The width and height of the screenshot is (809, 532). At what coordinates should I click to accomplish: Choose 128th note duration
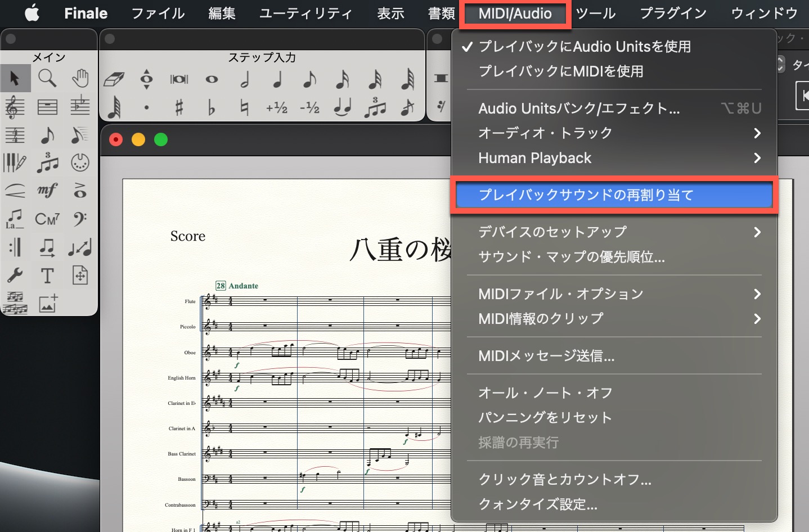tap(114, 107)
